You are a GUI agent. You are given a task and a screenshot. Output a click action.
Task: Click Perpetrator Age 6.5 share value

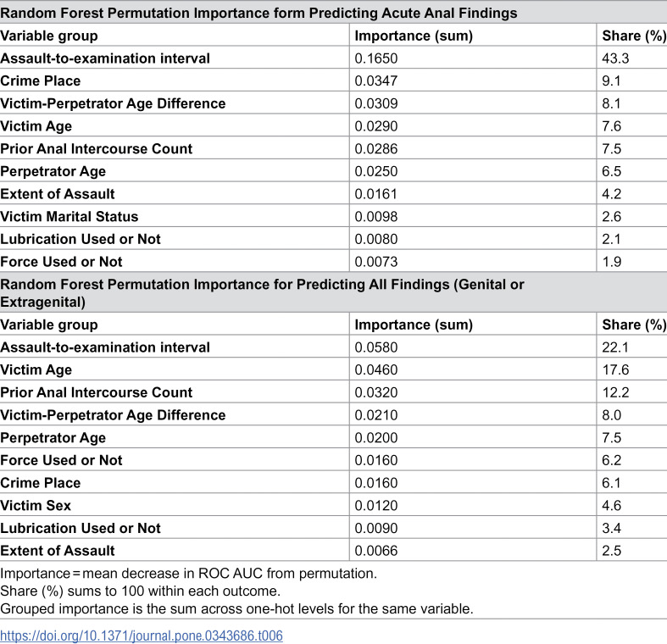[611, 171]
